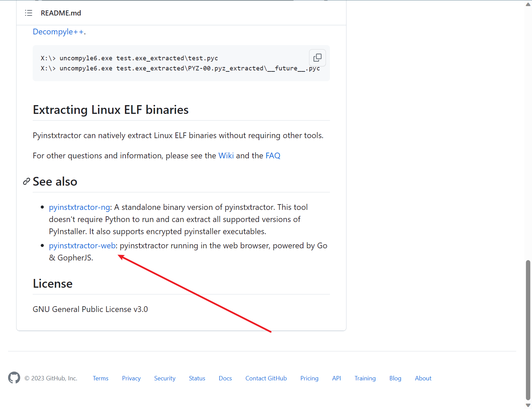Click Contact GitHub in footer
This screenshot has width=532, height=409.
pos(266,378)
